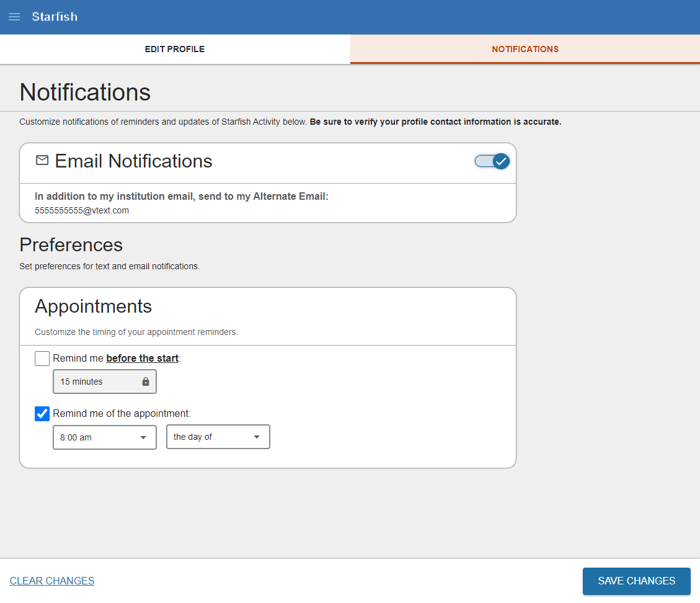Viewport: 700px width, 603px height.
Task: Click the dropdown arrow on 'the day of' selector
Action: pos(256,437)
